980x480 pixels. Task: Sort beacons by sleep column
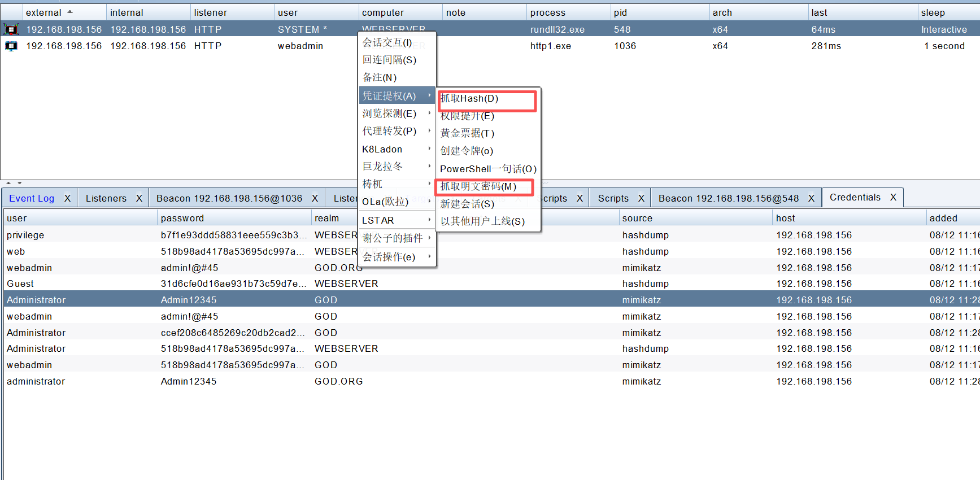[x=949, y=12]
